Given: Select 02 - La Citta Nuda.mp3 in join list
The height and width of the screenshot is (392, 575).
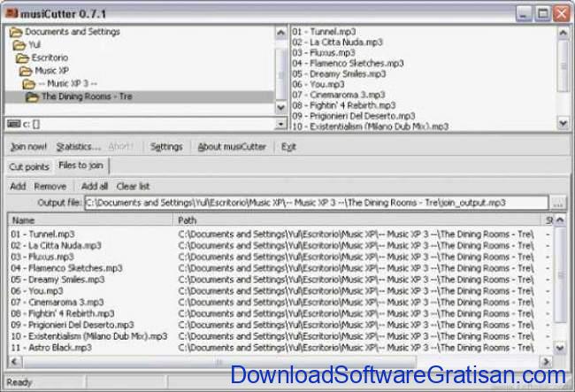Looking at the screenshot, I should click(56, 245).
